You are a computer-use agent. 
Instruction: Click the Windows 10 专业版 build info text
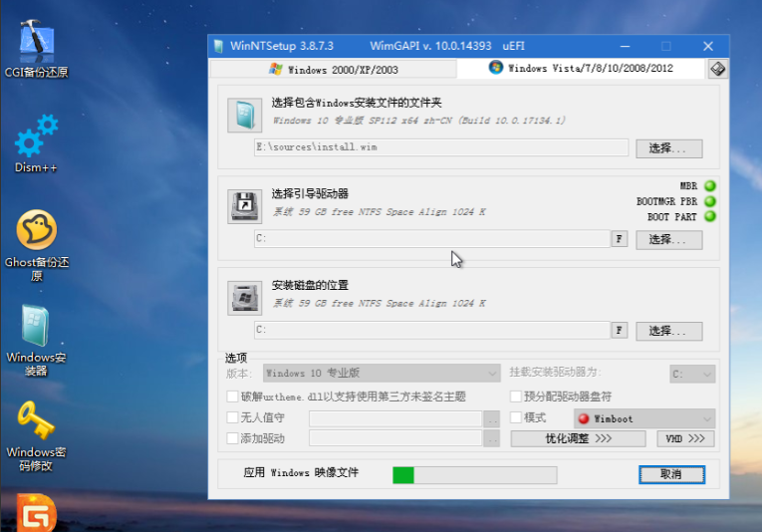(x=418, y=121)
